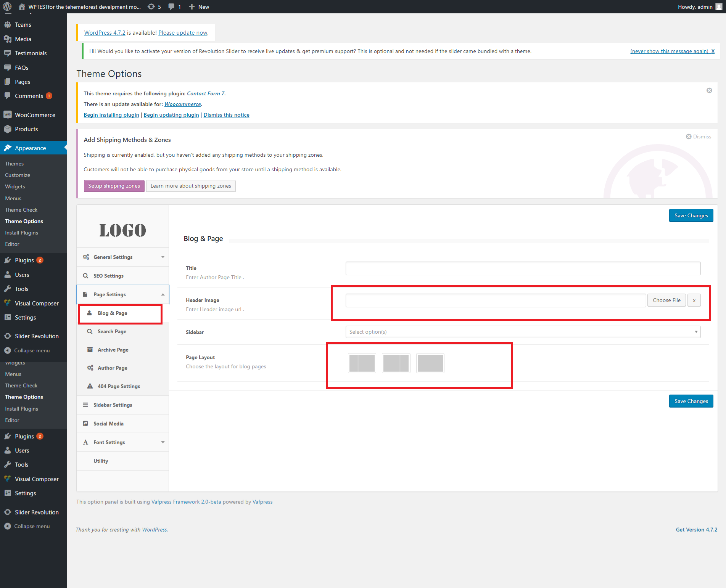
Task: Select the right sidebar page layout
Action: (396, 363)
